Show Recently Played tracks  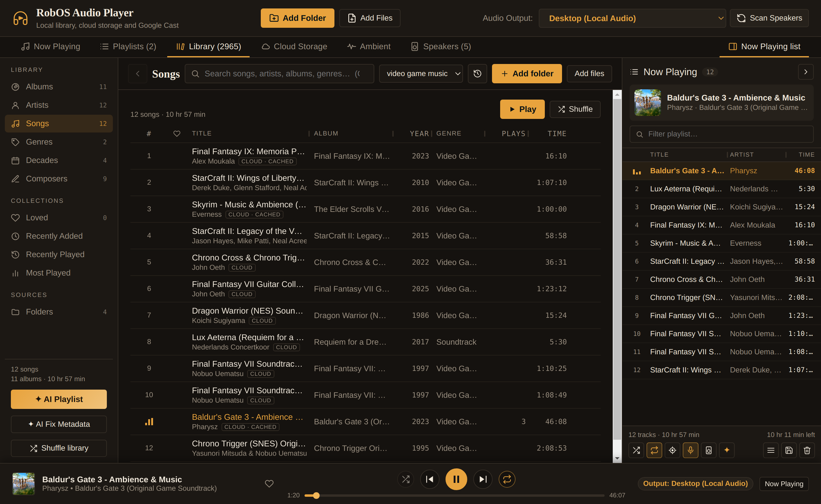click(x=59, y=254)
